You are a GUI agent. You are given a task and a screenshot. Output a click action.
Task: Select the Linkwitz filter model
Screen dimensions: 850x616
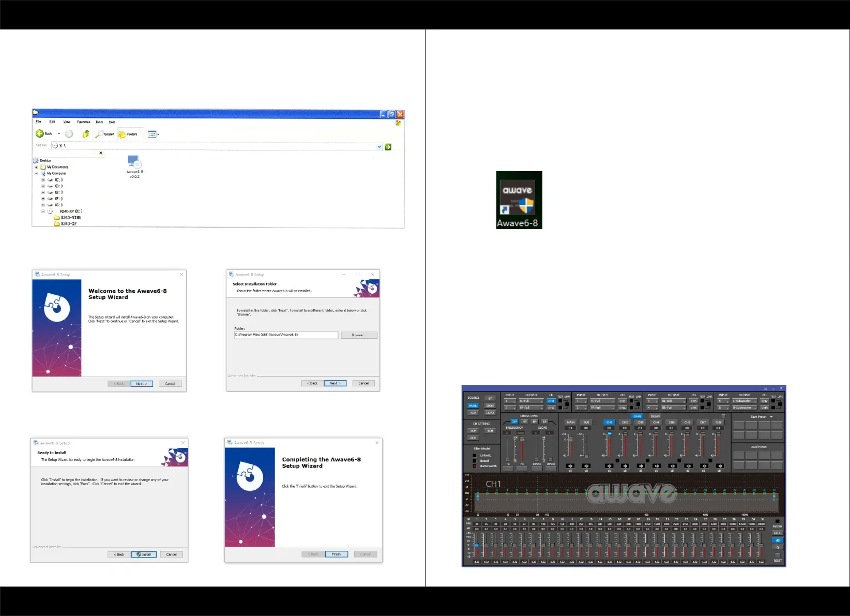(x=475, y=456)
